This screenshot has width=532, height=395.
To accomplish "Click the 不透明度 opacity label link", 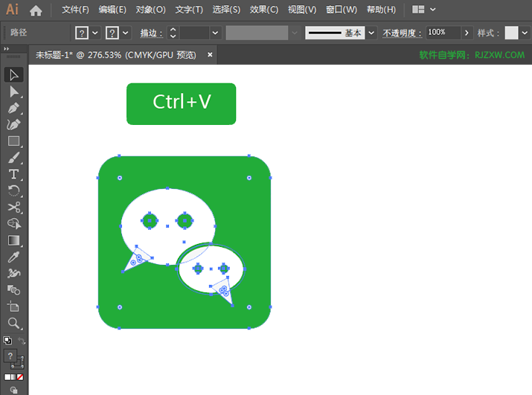I will click(x=402, y=33).
